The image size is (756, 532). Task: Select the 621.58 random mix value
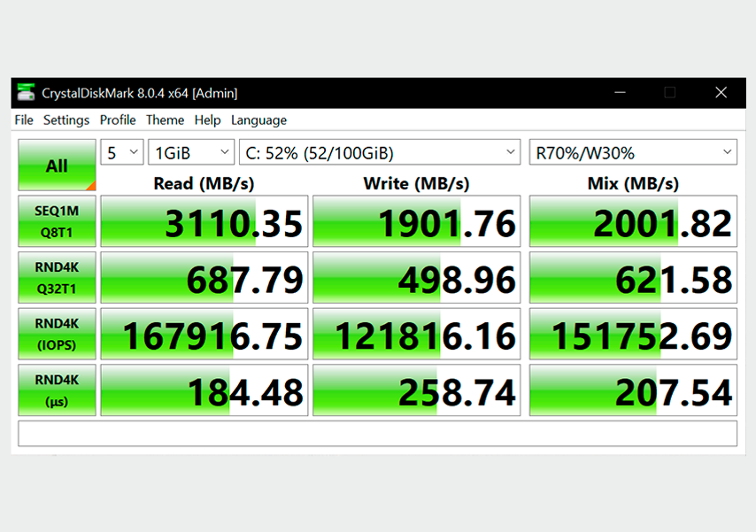point(633,277)
